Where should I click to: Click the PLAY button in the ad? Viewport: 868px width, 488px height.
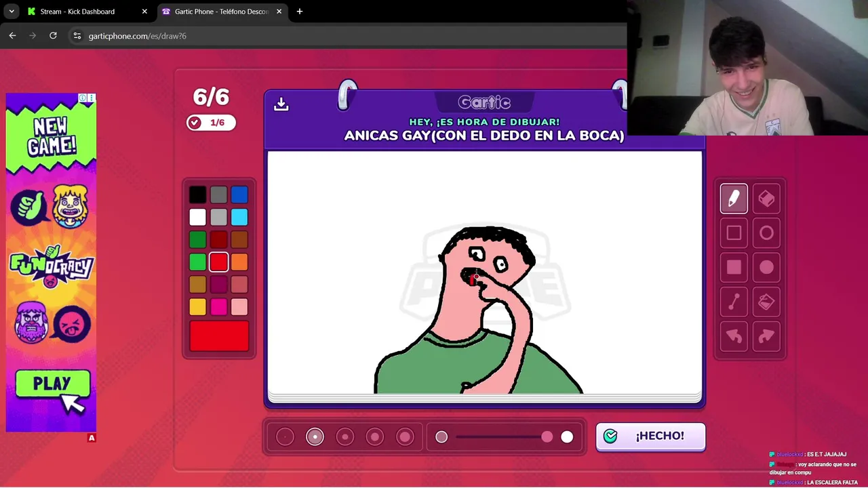click(x=52, y=384)
